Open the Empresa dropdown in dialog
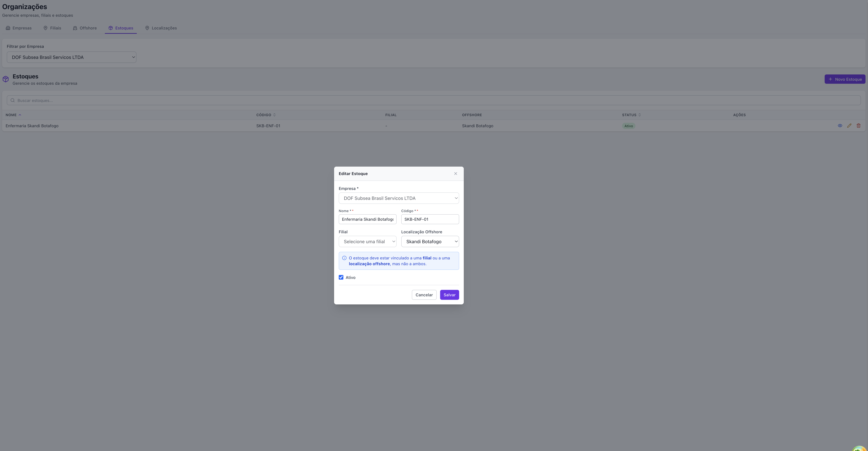 (399, 198)
